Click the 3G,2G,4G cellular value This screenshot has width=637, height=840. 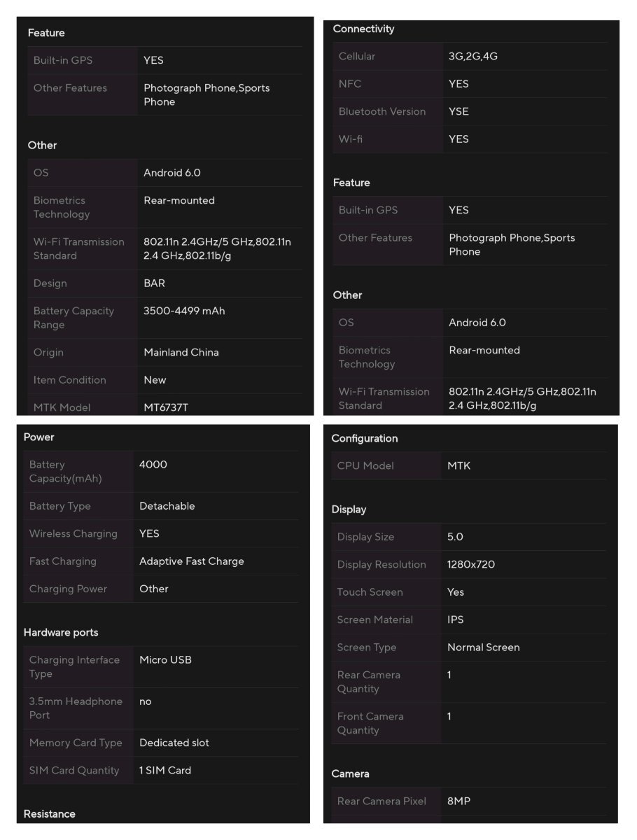coord(473,56)
